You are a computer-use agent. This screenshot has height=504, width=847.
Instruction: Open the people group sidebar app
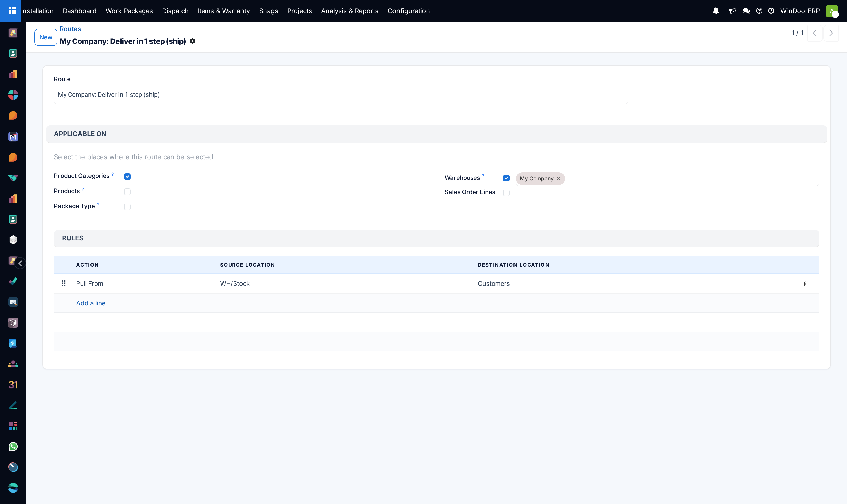[x=13, y=364]
